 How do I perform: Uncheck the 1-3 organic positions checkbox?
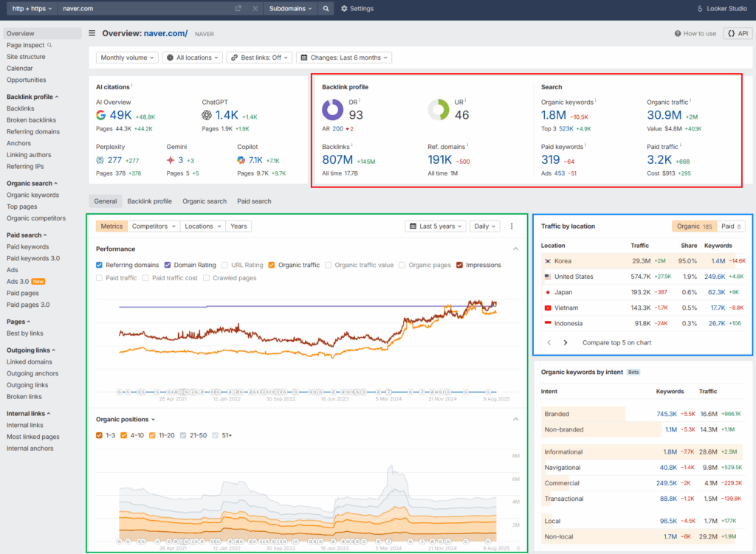click(x=100, y=434)
